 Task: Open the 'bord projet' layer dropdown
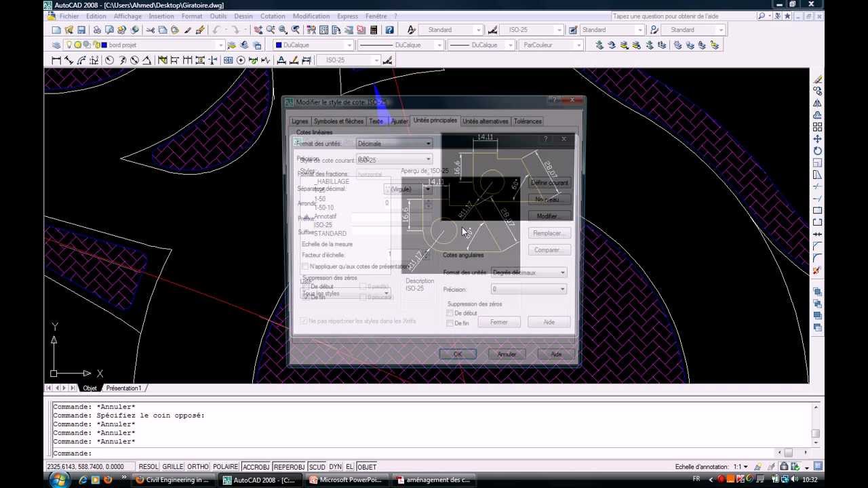(x=220, y=45)
